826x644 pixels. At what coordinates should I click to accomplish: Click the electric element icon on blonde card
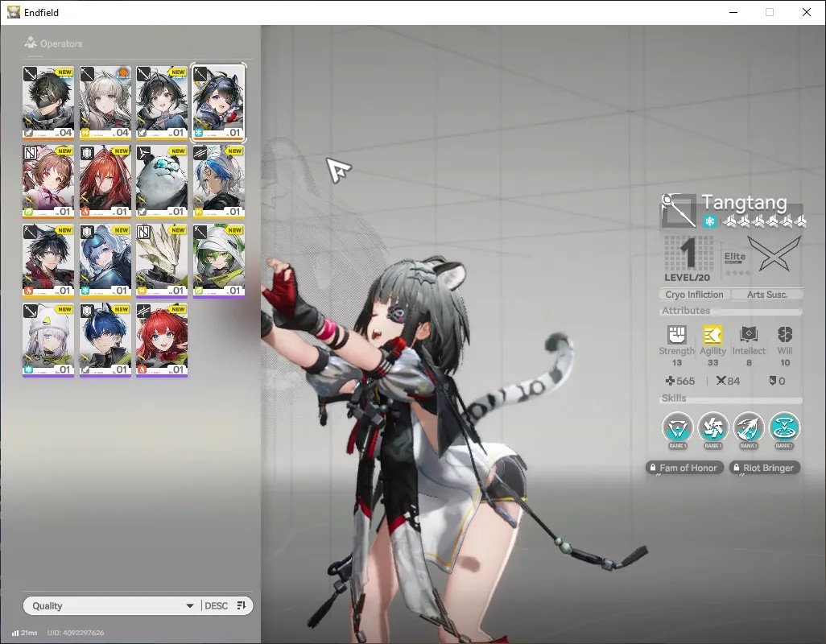(x=85, y=133)
